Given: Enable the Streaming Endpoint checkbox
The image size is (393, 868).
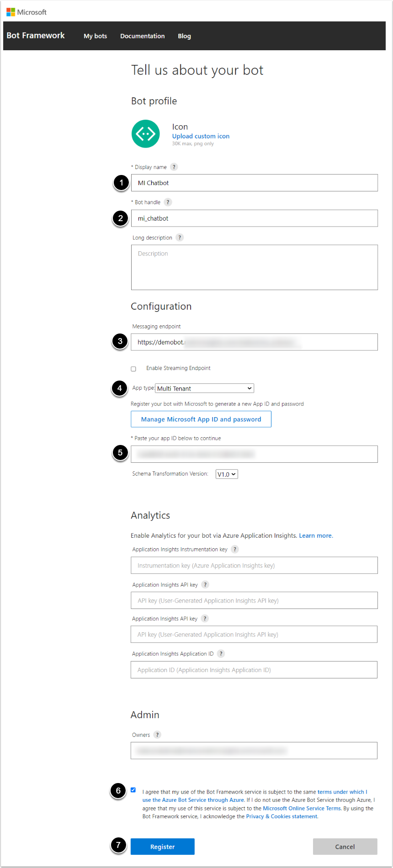Looking at the screenshot, I should pyautogui.click(x=133, y=369).
